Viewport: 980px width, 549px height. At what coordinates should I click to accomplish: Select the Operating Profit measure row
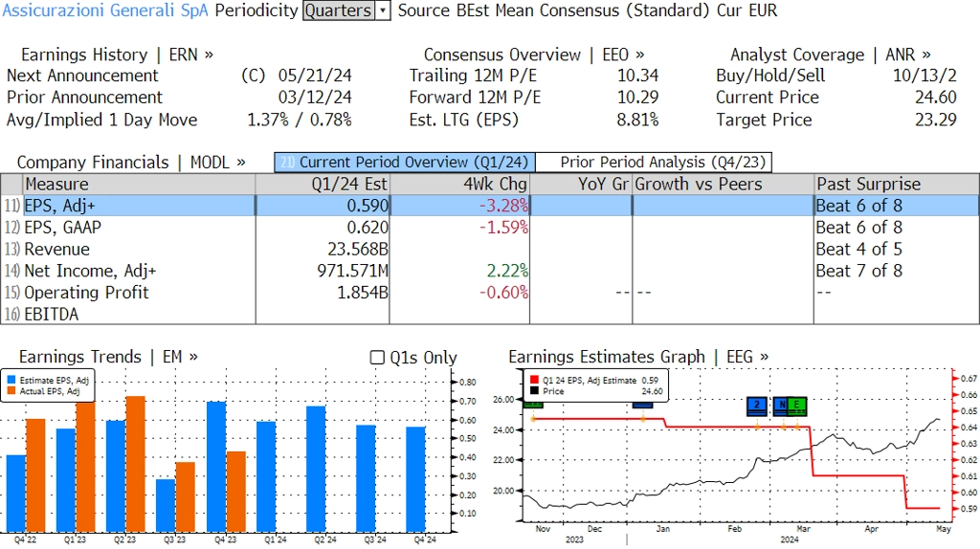click(x=489, y=293)
